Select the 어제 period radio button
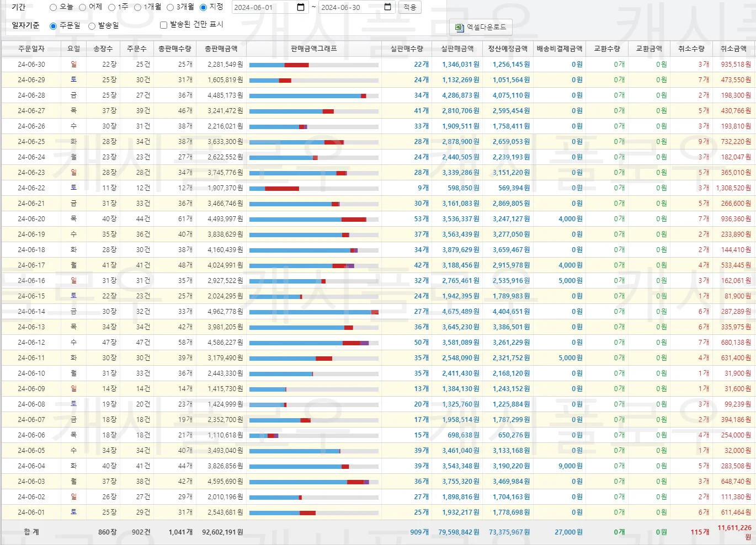756x545 pixels. (82, 8)
